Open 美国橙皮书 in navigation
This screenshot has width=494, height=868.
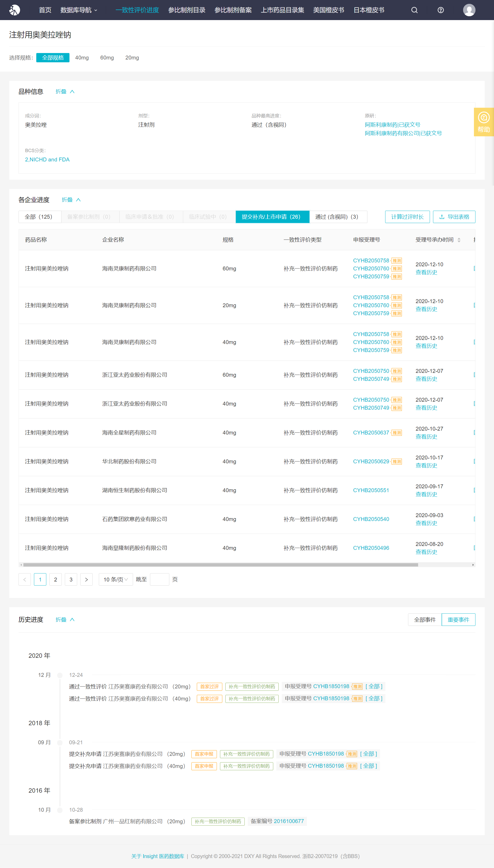click(x=328, y=10)
